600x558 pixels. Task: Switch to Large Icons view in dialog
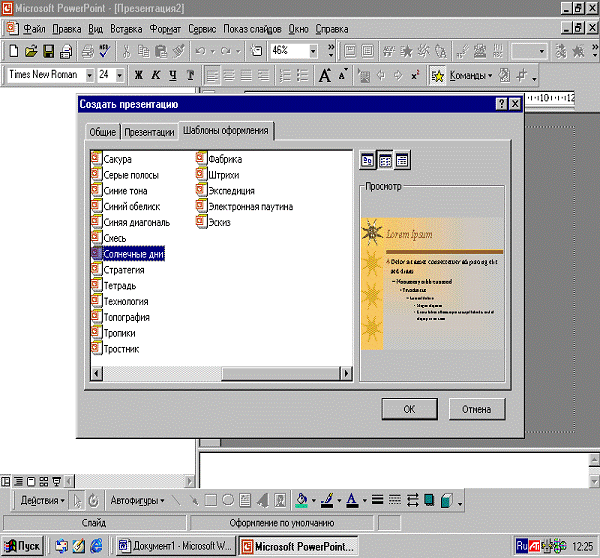pyautogui.click(x=368, y=160)
